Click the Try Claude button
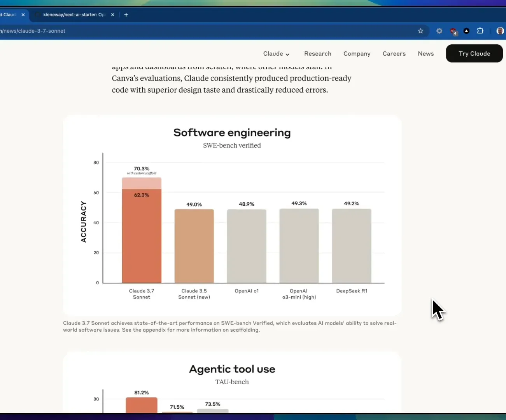Screen dimensions: 506x420 pos(474,54)
